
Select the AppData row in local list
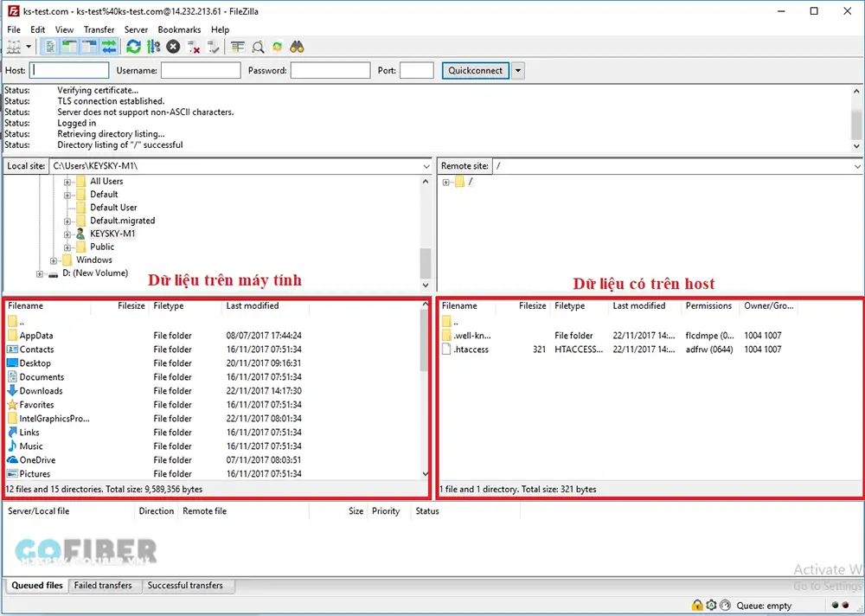(x=213, y=336)
